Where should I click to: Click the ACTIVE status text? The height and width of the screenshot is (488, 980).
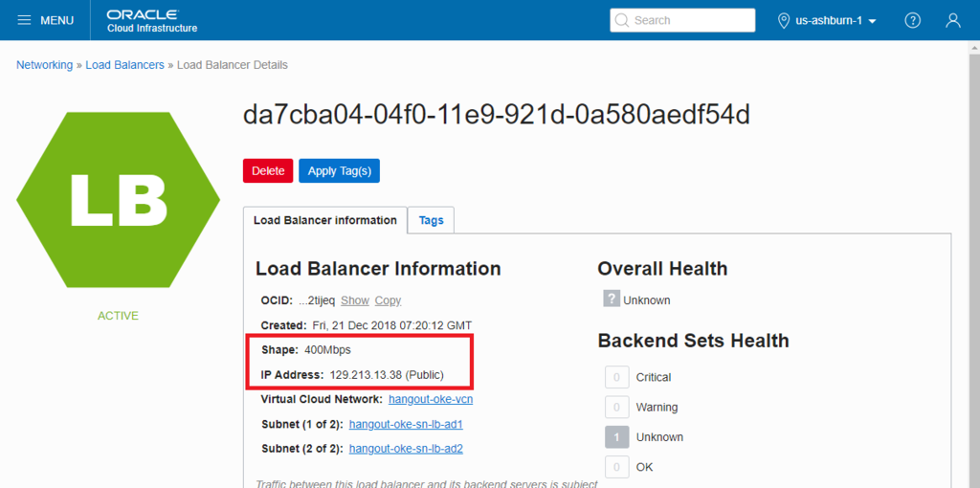[x=118, y=316]
